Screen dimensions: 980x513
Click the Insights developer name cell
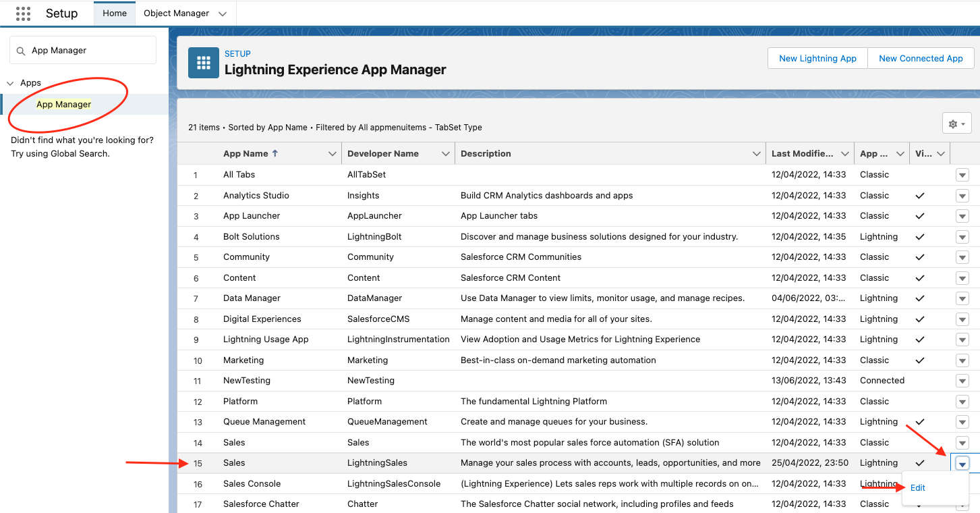364,196
